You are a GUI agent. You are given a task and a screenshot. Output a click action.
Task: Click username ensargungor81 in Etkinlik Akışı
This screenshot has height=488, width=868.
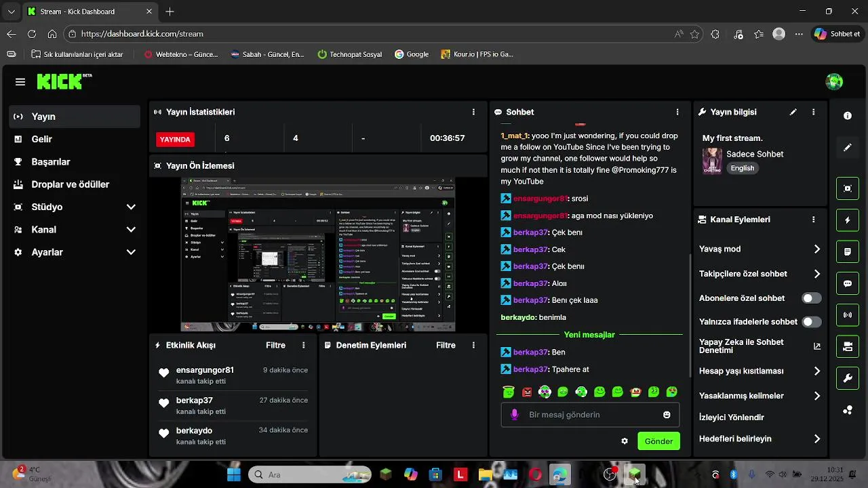coord(205,370)
